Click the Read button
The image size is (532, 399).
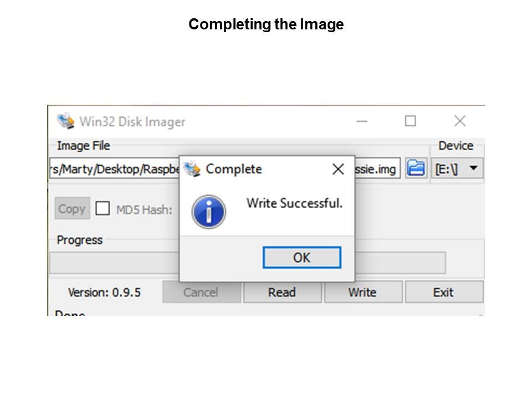pyautogui.click(x=282, y=292)
